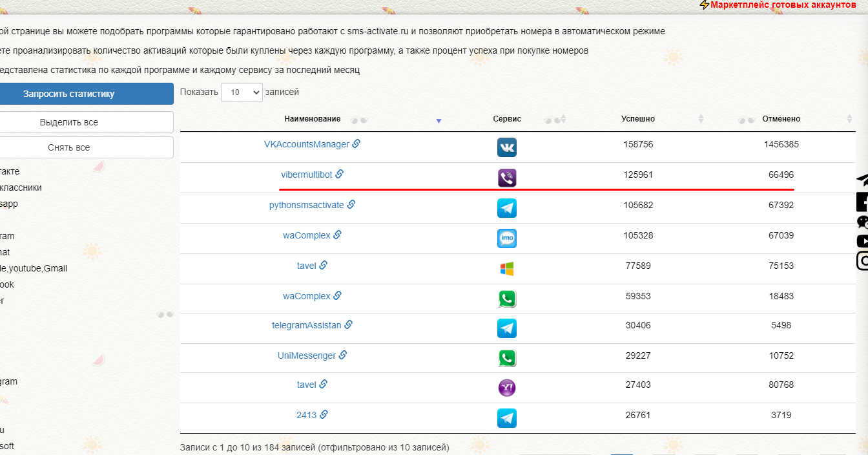Open the YouTube social icon on right edge
This screenshot has width=868, height=455.
(862, 241)
